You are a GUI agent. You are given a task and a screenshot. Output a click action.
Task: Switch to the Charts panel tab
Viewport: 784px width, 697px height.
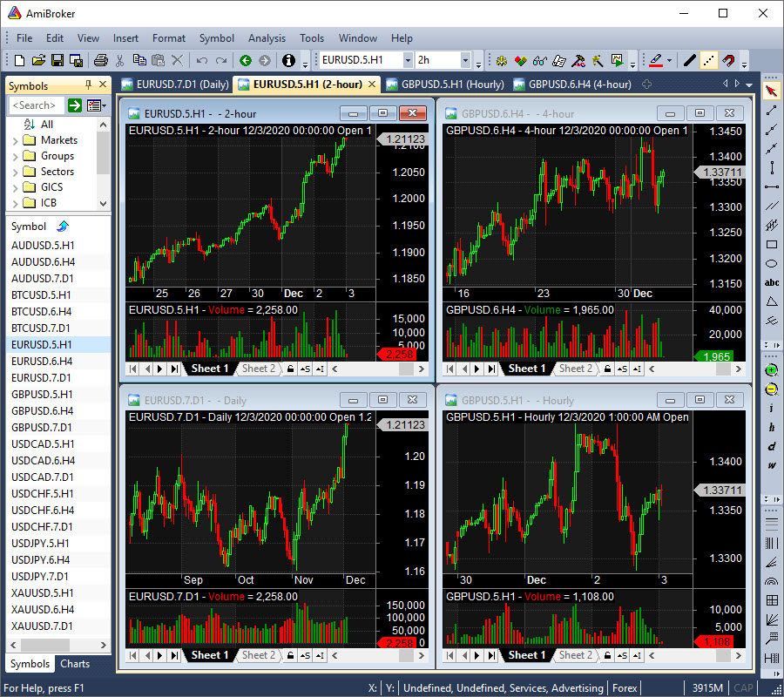[x=75, y=664]
